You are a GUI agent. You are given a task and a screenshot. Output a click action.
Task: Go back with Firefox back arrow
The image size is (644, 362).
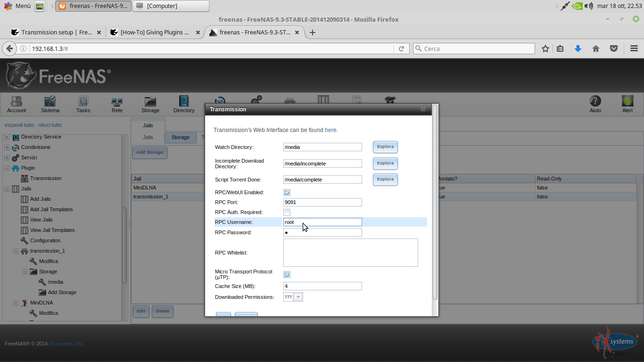(9, 49)
